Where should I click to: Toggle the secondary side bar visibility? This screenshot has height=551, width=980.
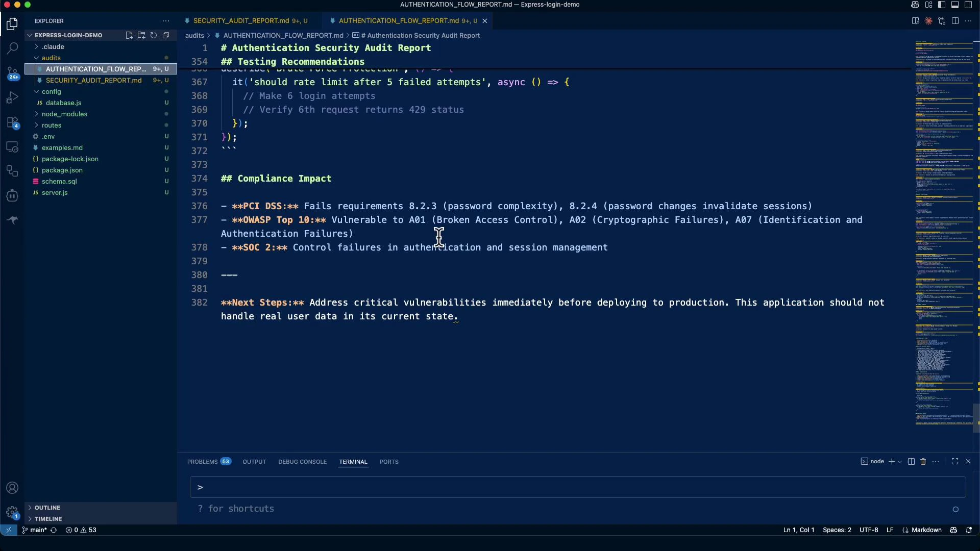tap(968, 5)
